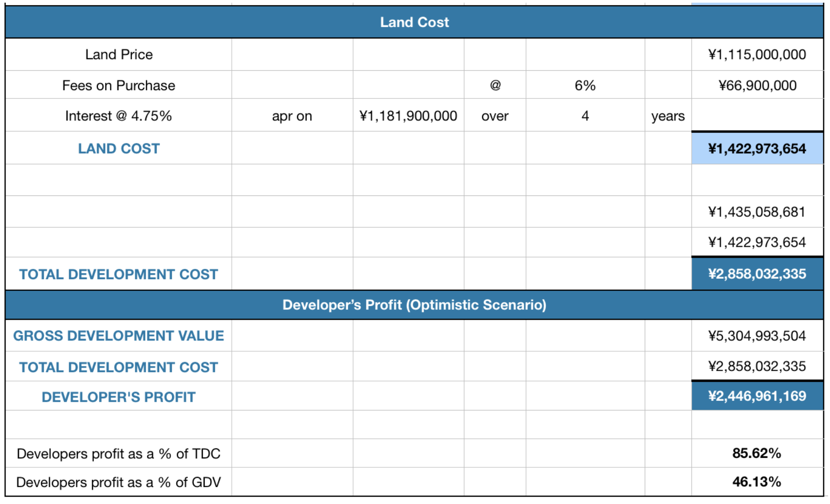Click the Developers profit as a % of GDV label
The width and height of the screenshot is (830, 504).
pos(119,482)
